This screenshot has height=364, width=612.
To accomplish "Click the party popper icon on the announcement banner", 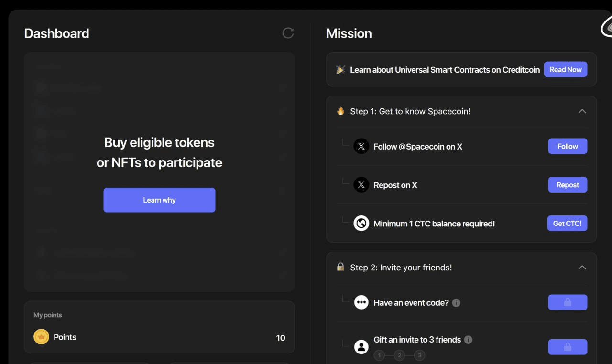I will (x=340, y=69).
